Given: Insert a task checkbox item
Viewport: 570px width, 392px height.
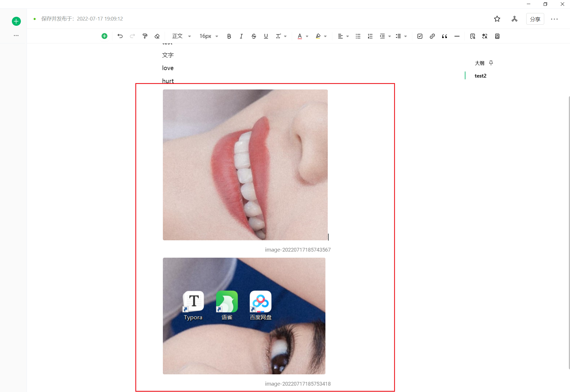Looking at the screenshot, I should (420, 36).
